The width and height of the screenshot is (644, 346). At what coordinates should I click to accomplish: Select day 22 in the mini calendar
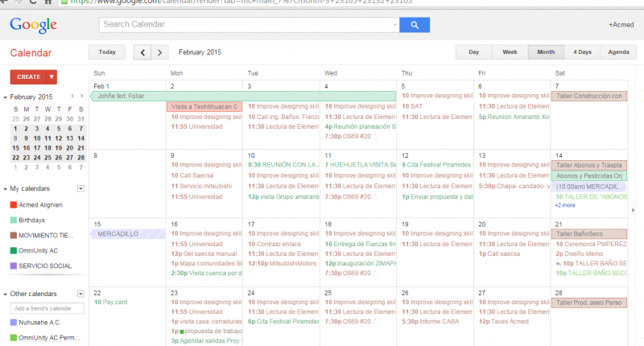point(15,158)
